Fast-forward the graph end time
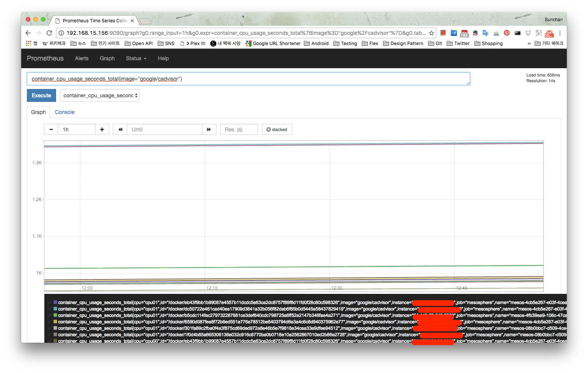Image resolution: width=588 pixels, height=373 pixels. (x=209, y=130)
